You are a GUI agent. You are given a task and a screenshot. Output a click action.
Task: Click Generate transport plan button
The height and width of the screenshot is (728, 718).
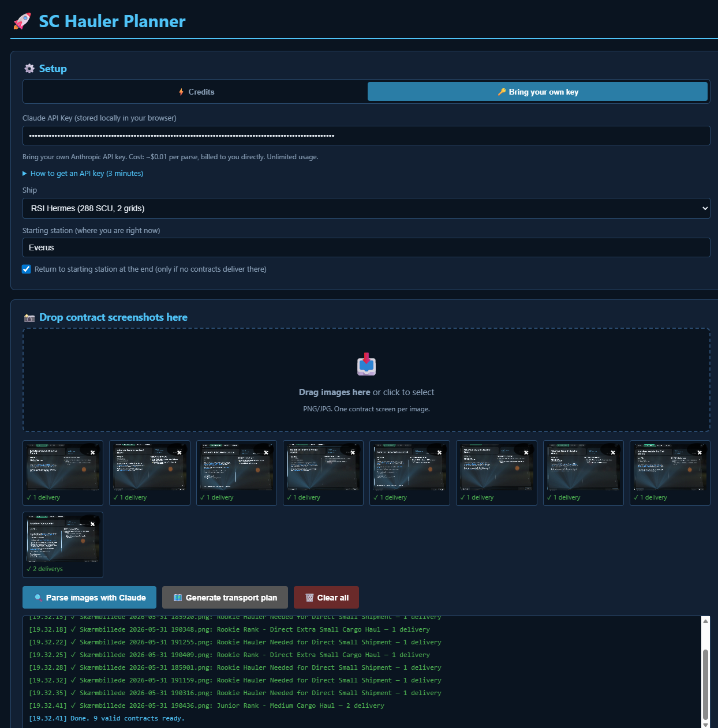pos(225,598)
